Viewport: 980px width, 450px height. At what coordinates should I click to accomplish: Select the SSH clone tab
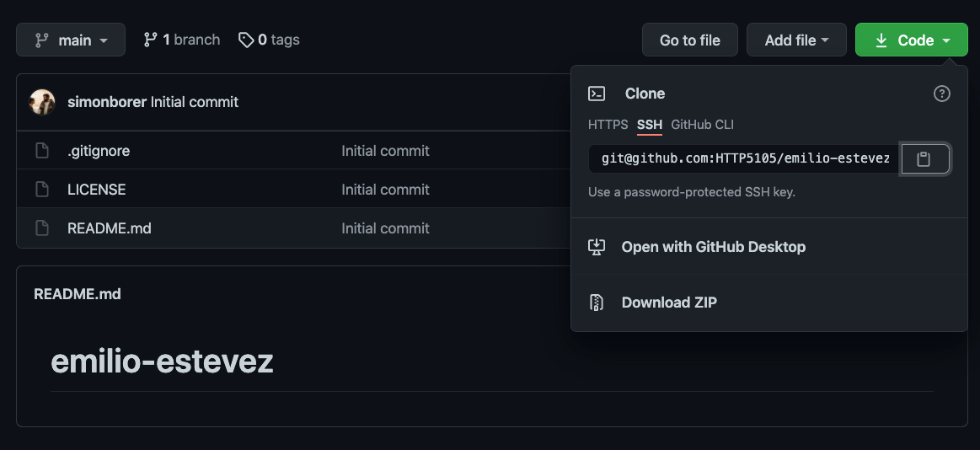point(650,125)
